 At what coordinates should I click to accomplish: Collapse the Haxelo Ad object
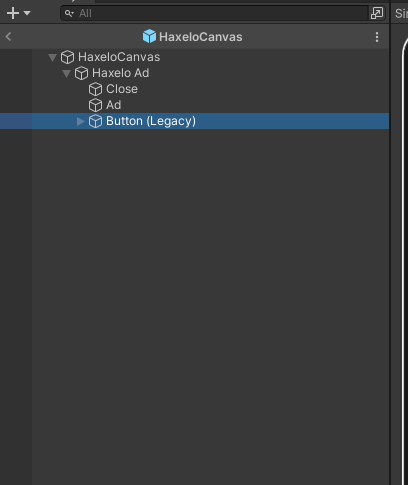66,73
